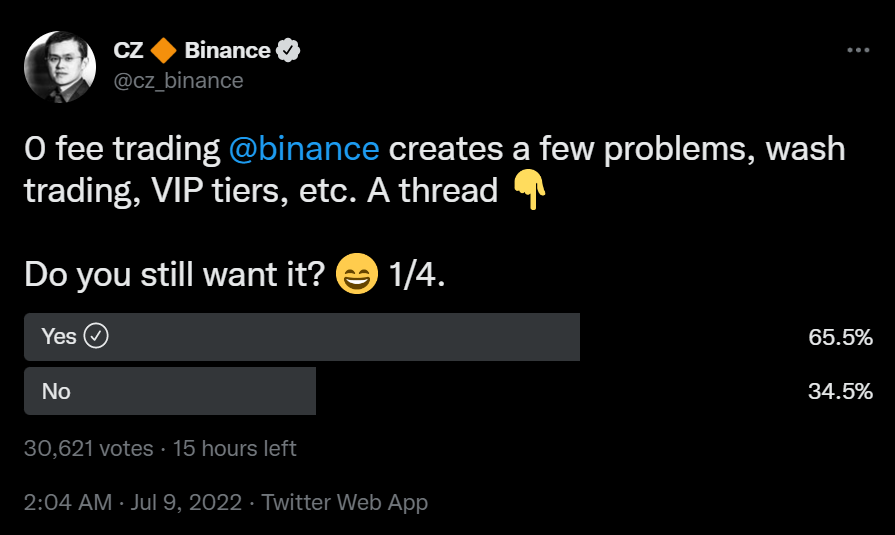Click the 65.5% result percentage
The image size is (895, 535).
pyautogui.click(x=840, y=337)
